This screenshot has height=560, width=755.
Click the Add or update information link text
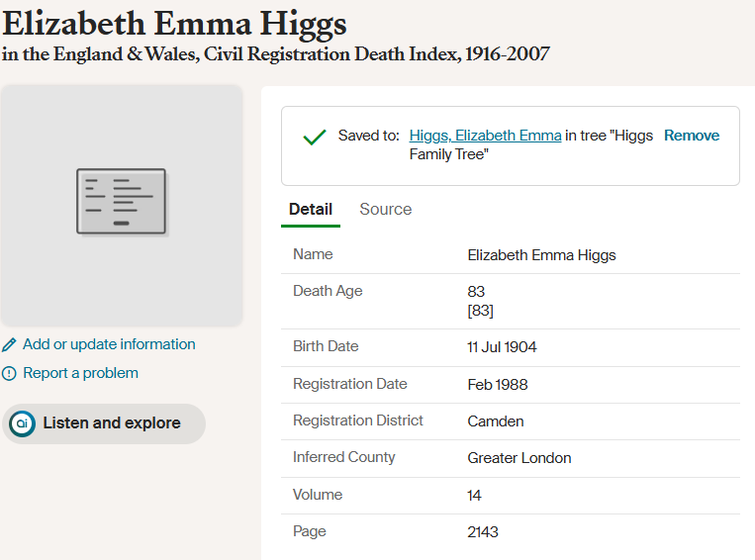[109, 344]
